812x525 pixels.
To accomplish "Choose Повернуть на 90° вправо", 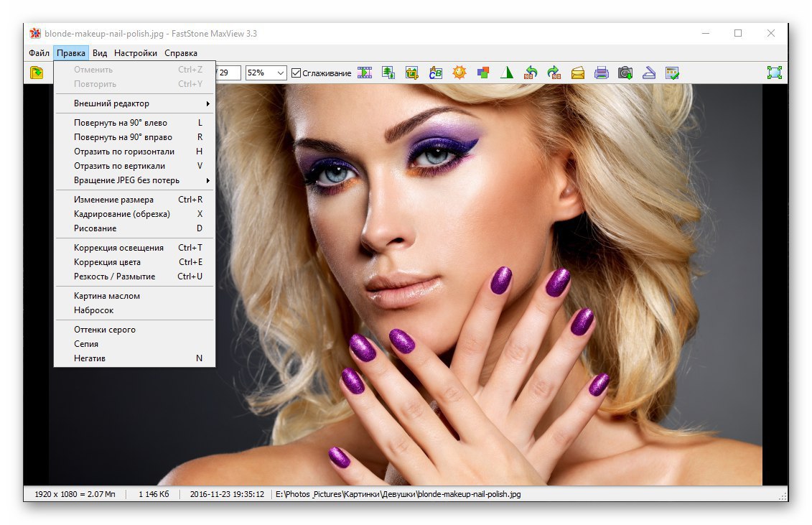I will click(x=135, y=137).
